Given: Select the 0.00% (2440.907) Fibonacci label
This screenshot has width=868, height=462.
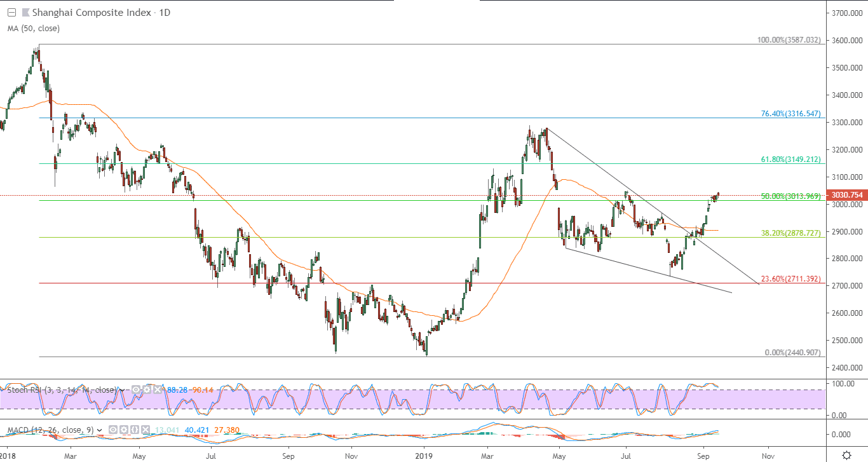Looking at the screenshot, I should pyautogui.click(x=793, y=353).
